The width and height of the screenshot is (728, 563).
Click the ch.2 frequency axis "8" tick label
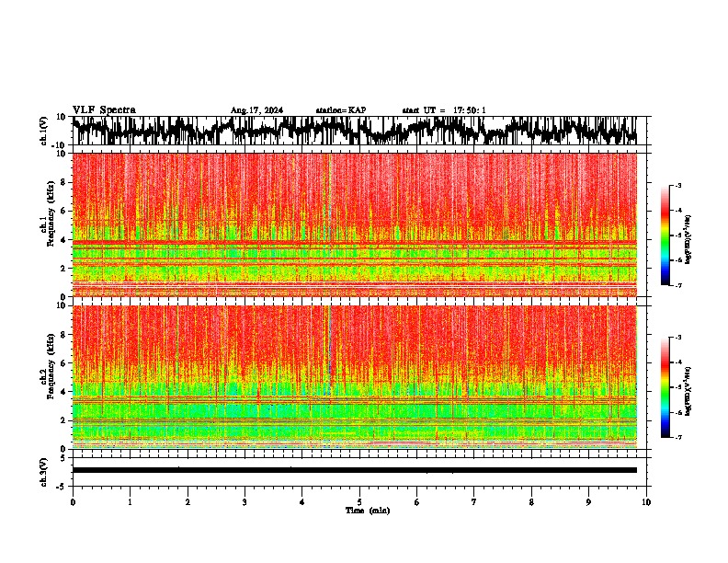point(63,335)
